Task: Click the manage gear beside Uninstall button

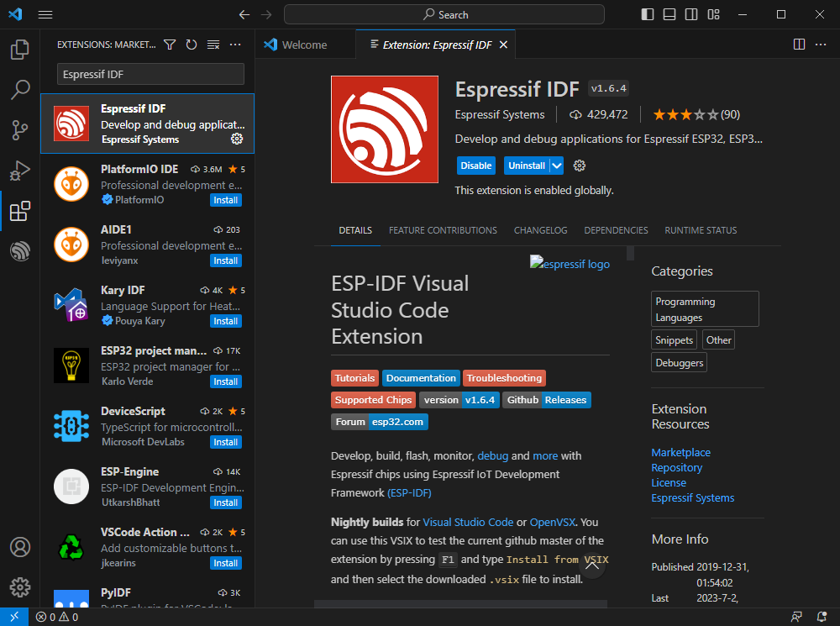Action: [579, 166]
